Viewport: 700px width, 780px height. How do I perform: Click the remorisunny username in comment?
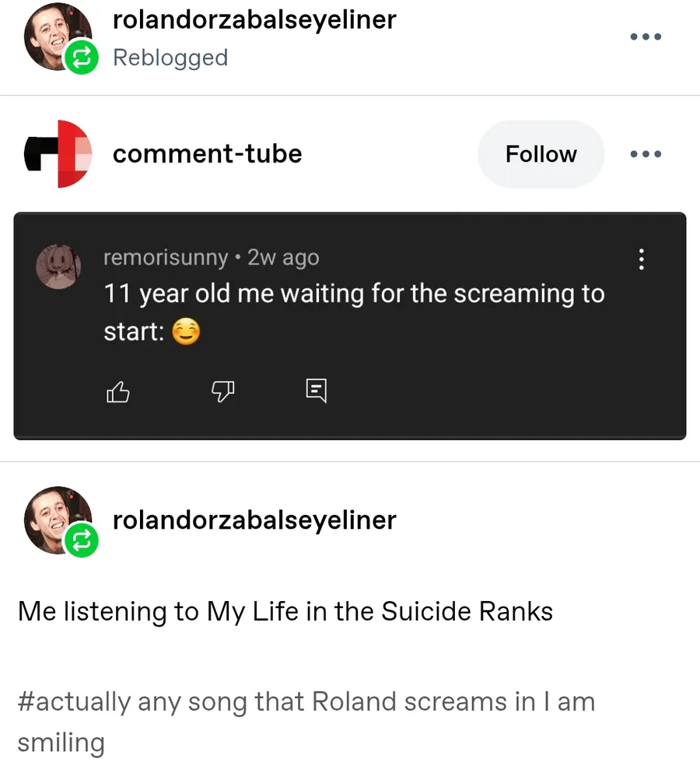tap(166, 257)
